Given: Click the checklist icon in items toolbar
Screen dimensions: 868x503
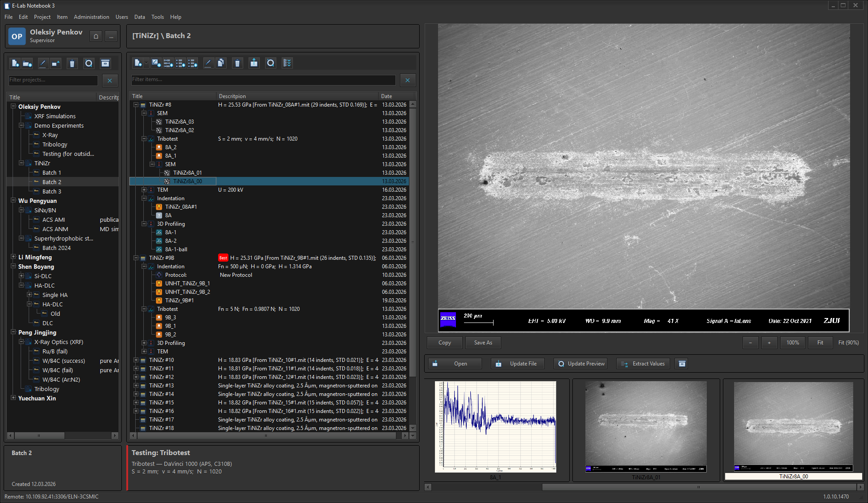Looking at the screenshot, I should point(287,63).
